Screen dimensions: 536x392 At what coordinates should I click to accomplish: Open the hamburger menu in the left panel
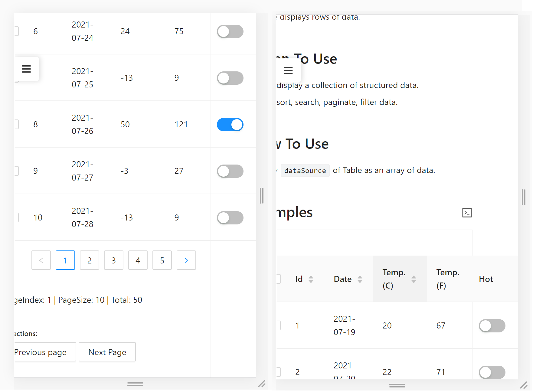[27, 69]
